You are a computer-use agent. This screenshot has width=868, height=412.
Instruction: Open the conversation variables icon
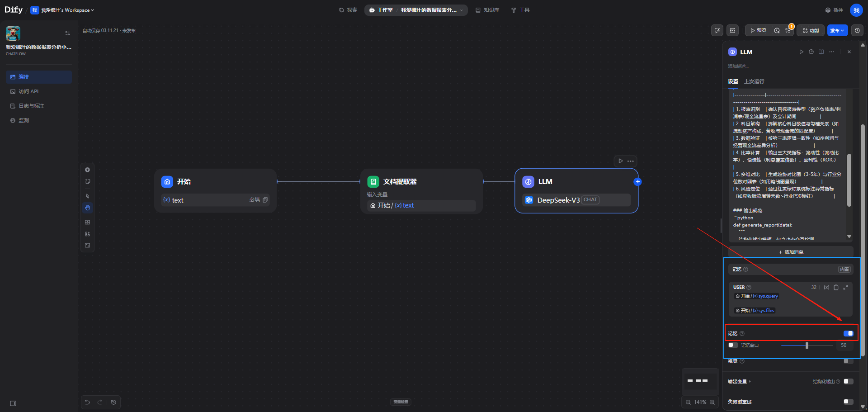tap(717, 30)
